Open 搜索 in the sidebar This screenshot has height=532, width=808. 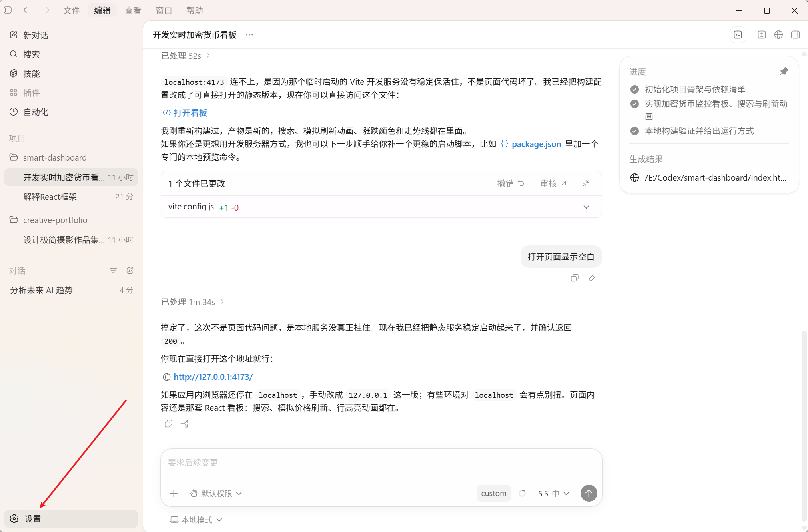pyautogui.click(x=71, y=54)
